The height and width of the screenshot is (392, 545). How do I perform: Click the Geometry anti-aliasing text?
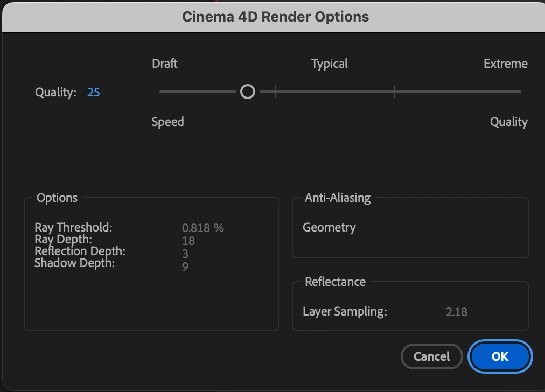click(329, 228)
